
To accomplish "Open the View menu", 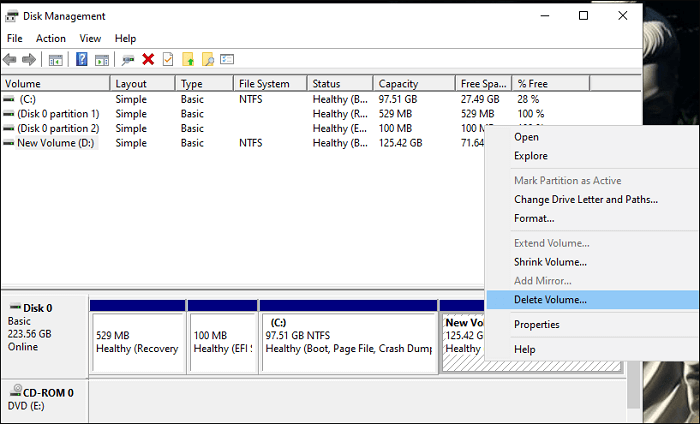I will [90, 38].
